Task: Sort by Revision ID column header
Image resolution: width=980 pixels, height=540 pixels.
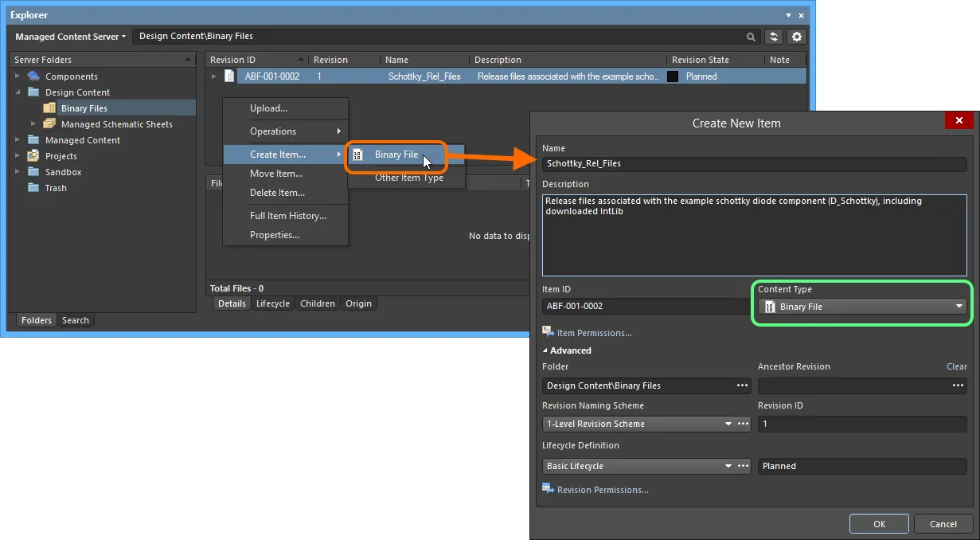Action: [256, 60]
